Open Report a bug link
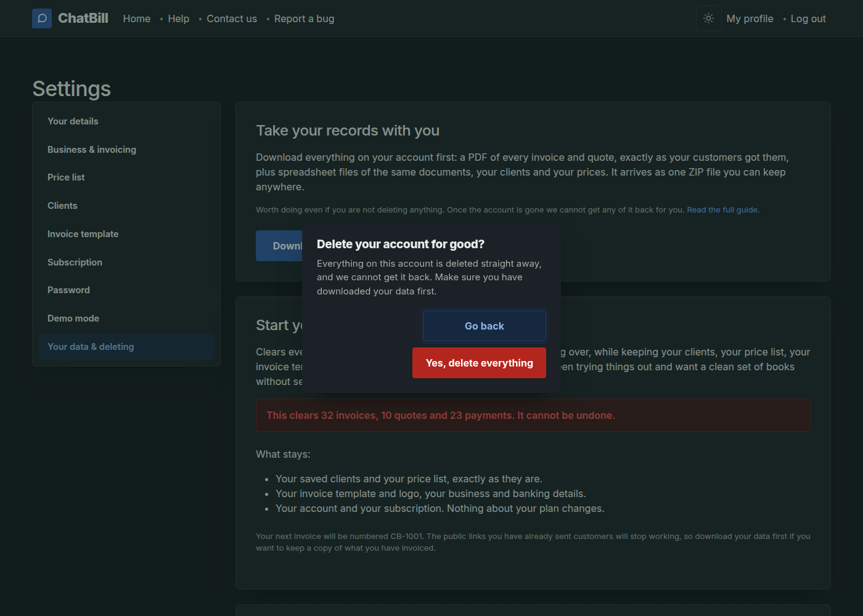Viewport: 863px width, 616px height. click(x=305, y=18)
